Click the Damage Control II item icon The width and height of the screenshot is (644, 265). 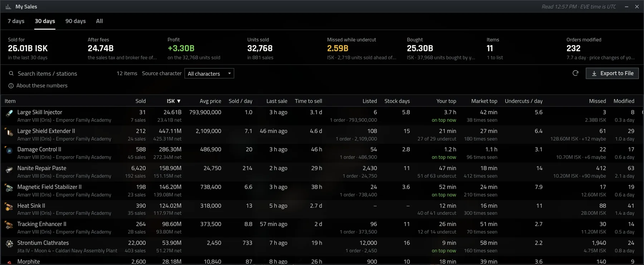click(9, 151)
